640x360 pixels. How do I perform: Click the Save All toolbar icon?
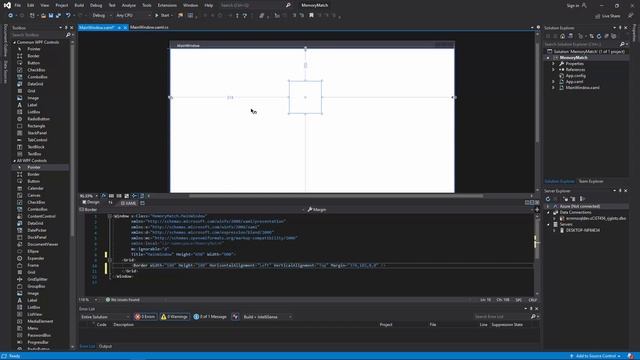tap(58, 16)
